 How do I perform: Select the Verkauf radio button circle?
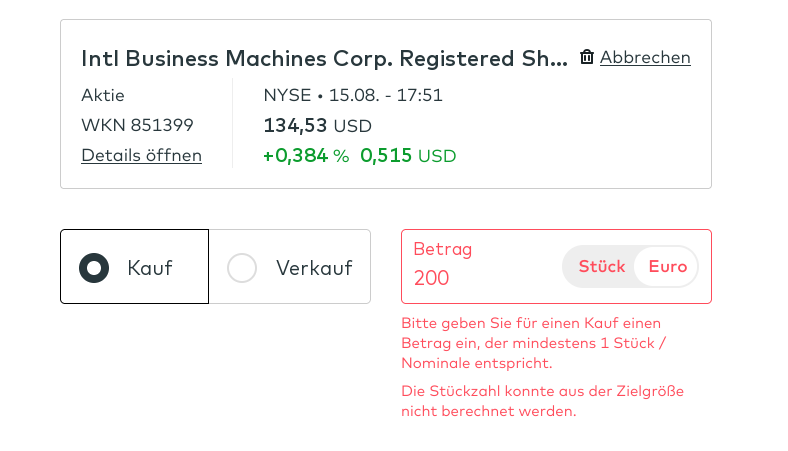tap(242, 268)
